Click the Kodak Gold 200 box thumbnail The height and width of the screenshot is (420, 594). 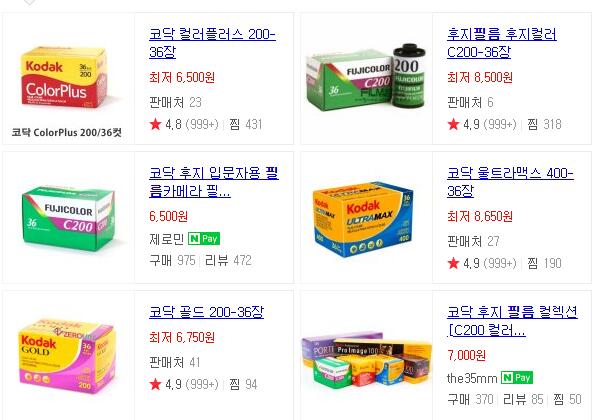pyautogui.click(x=67, y=356)
